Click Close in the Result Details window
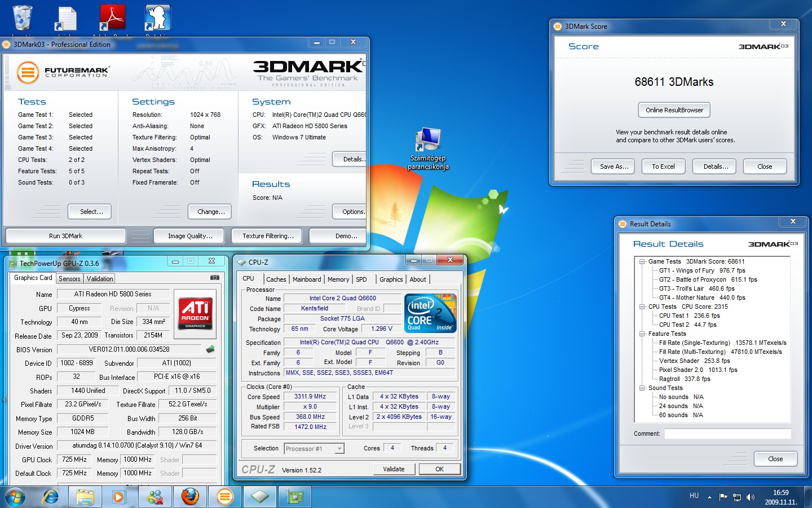 (775, 459)
